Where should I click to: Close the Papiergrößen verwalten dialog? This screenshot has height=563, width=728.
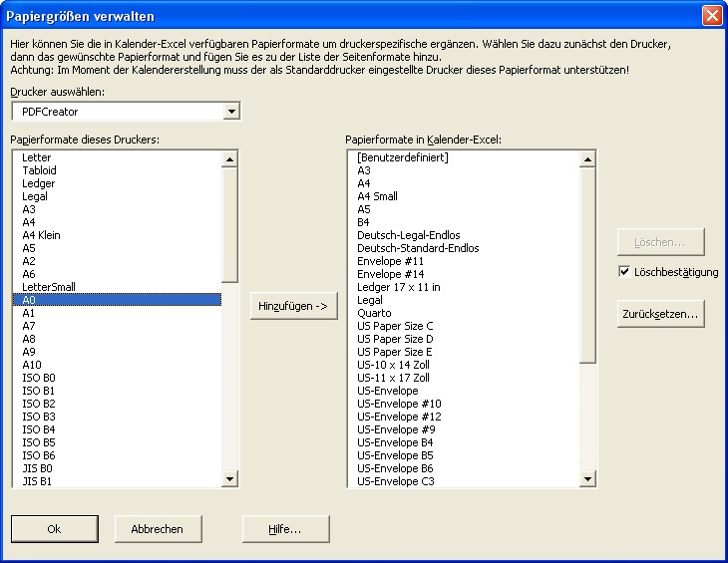point(711,16)
